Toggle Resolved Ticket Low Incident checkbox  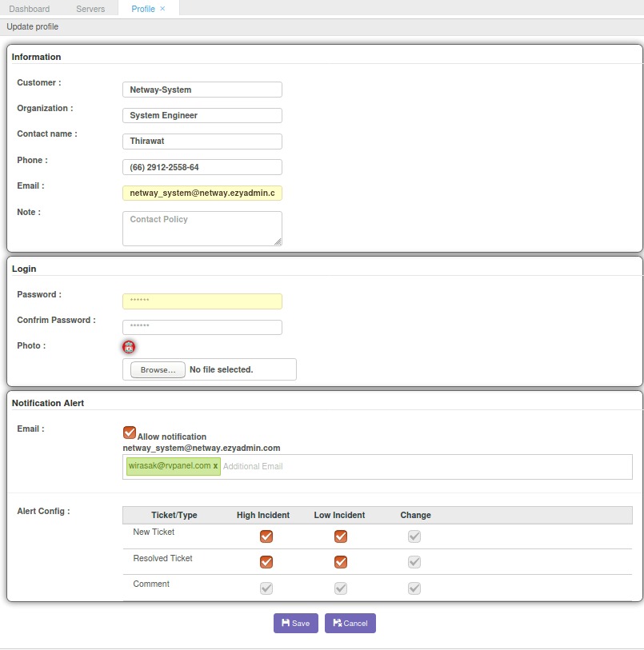[x=341, y=562]
